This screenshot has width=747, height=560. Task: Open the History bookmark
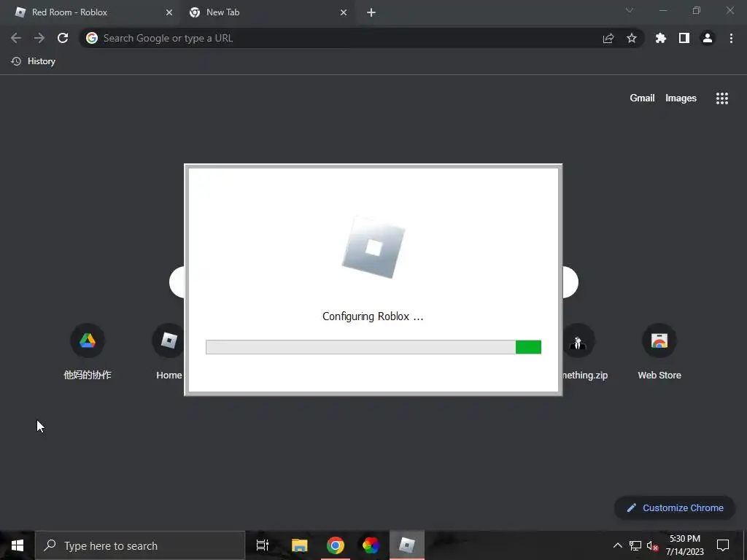pyautogui.click(x=34, y=61)
